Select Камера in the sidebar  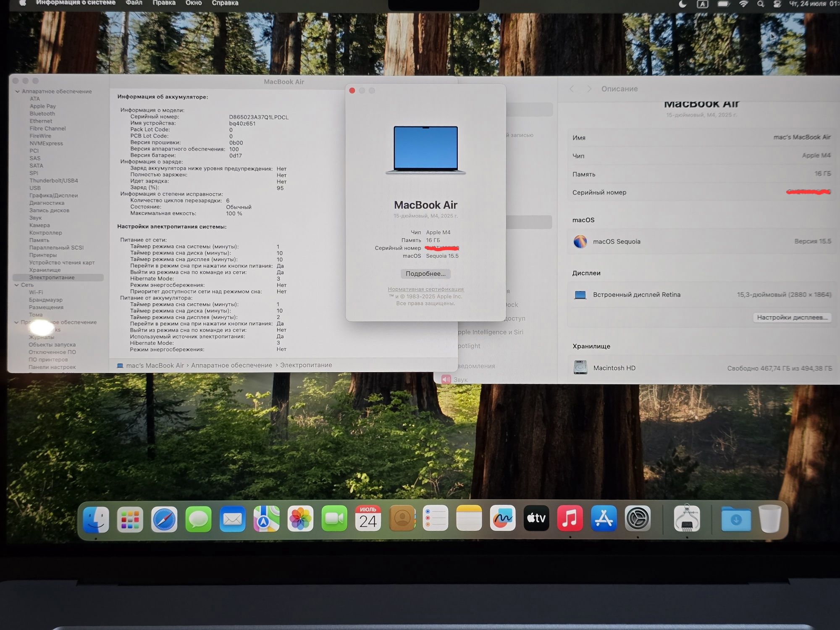39,226
